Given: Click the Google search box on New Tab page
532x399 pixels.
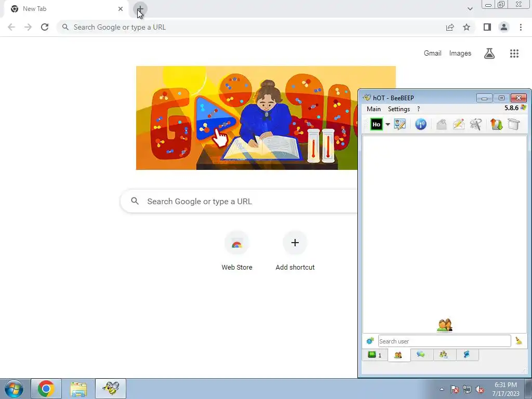Looking at the screenshot, I should [239, 201].
